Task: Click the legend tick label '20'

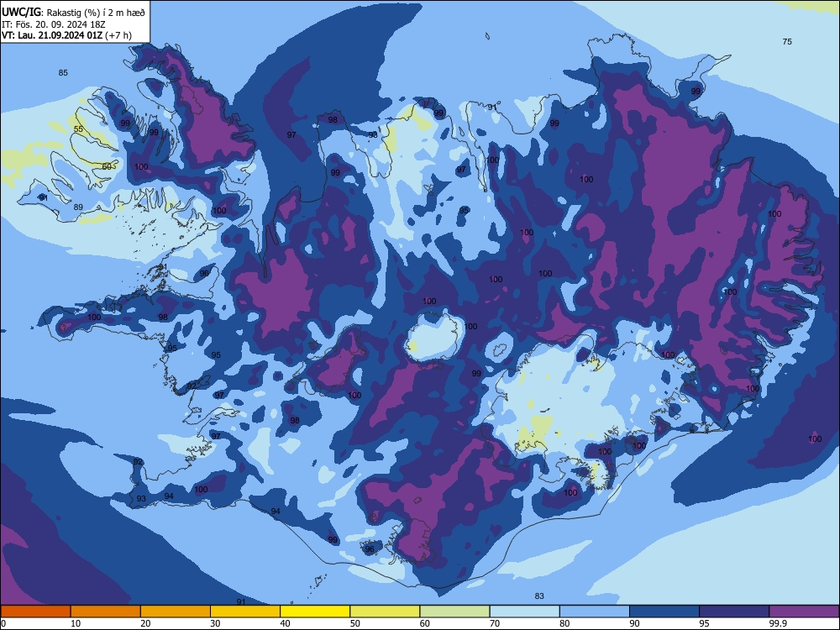Action: click(145, 623)
